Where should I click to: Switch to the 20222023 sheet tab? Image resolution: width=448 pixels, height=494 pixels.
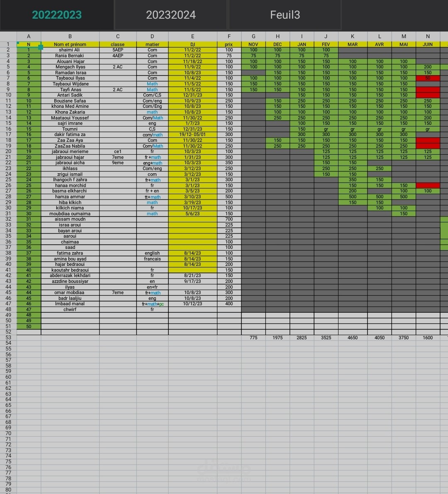57,15
